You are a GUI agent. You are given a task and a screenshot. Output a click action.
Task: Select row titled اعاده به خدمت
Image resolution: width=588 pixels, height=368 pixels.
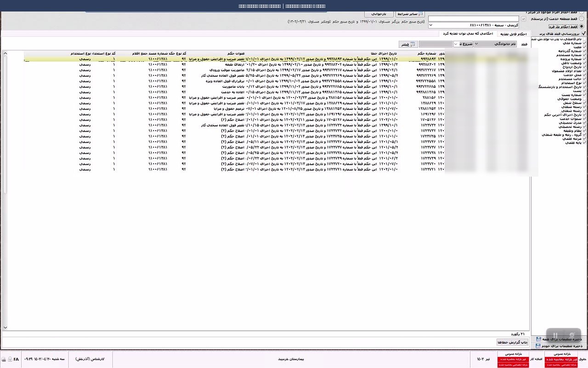(x=276, y=92)
